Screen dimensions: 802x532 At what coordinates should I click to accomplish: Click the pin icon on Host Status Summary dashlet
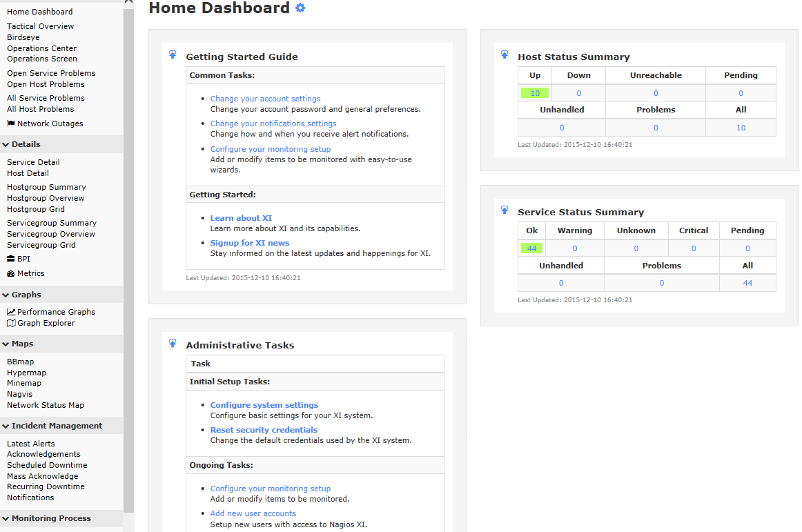(505, 55)
